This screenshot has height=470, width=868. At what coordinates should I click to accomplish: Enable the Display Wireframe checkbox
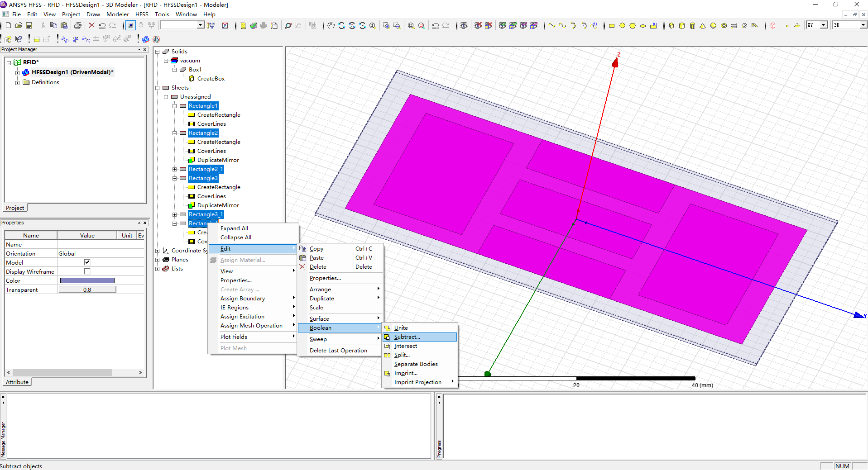coord(87,271)
